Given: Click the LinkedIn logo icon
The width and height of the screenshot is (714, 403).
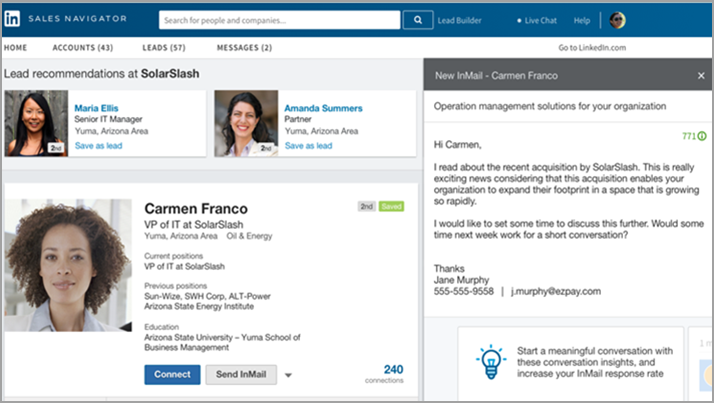Looking at the screenshot, I should tap(16, 19).
